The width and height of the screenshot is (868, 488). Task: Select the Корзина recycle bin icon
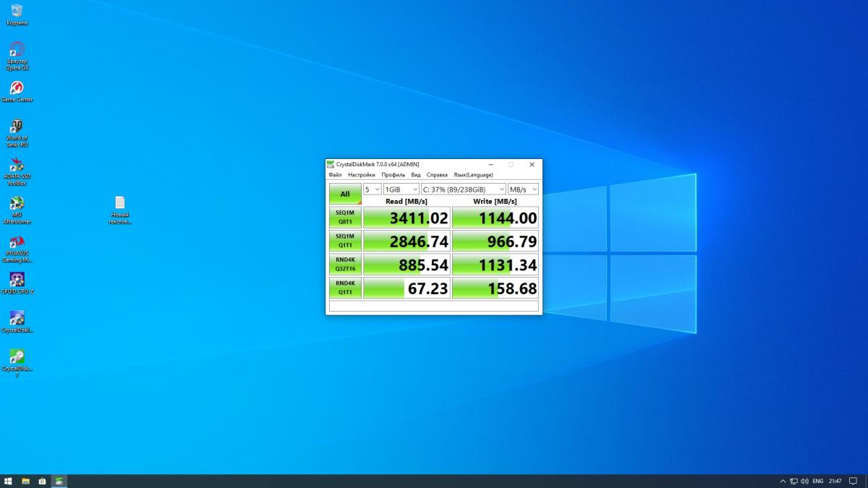(x=17, y=11)
